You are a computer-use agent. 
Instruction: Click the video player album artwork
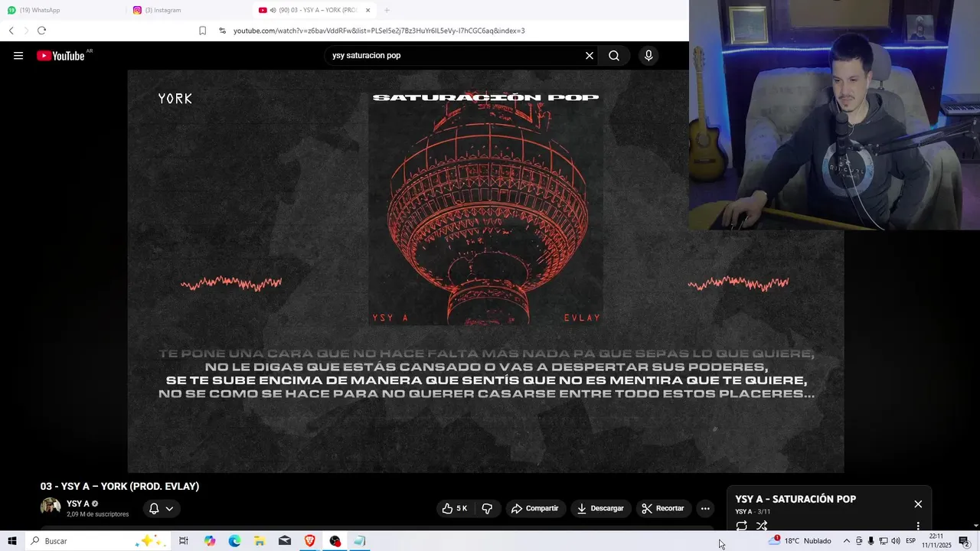(485, 209)
